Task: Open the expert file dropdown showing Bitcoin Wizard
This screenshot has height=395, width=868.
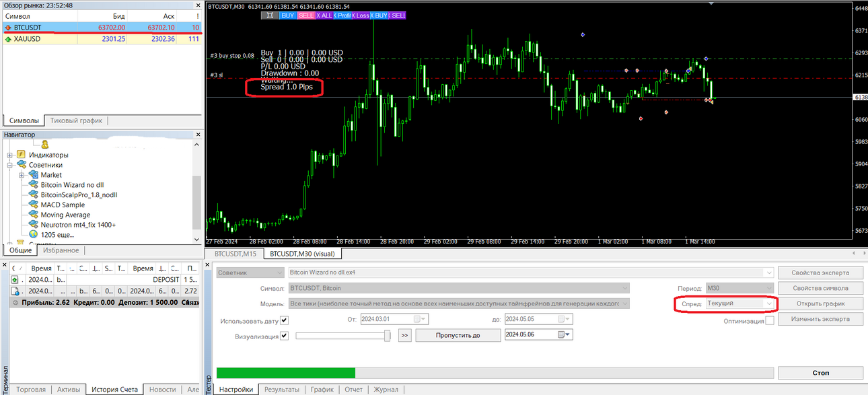Action: tap(530, 273)
